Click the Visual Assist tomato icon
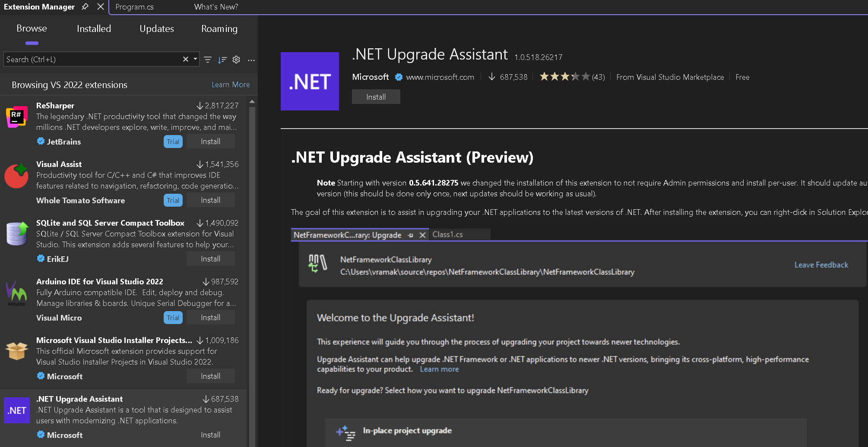 pos(16,176)
